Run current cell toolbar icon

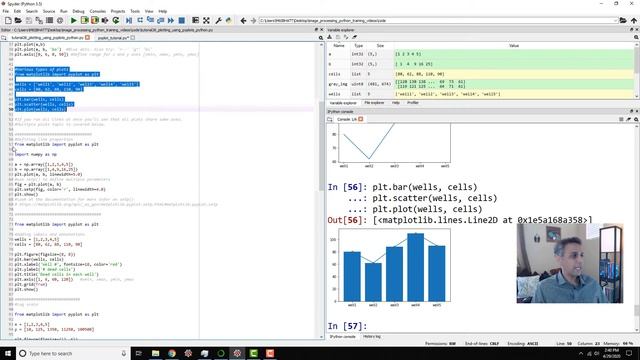click(84, 20)
